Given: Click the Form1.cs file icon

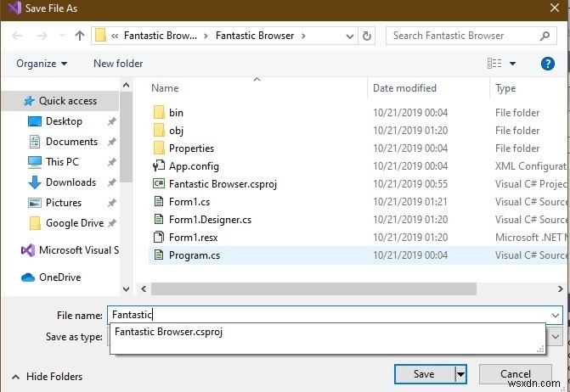Looking at the screenshot, I should point(159,202).
